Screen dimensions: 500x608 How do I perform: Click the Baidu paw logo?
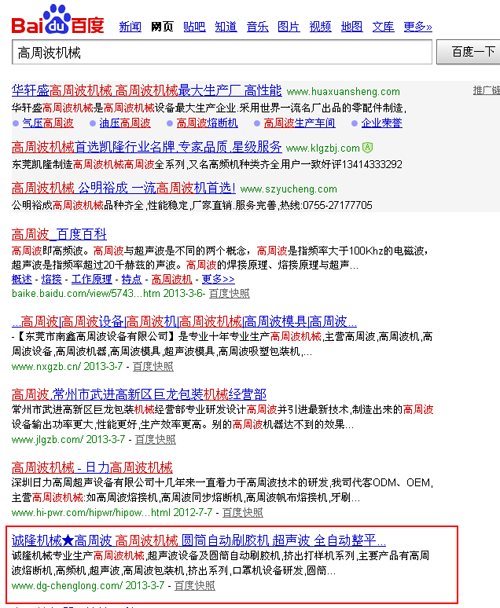[57, 20]
